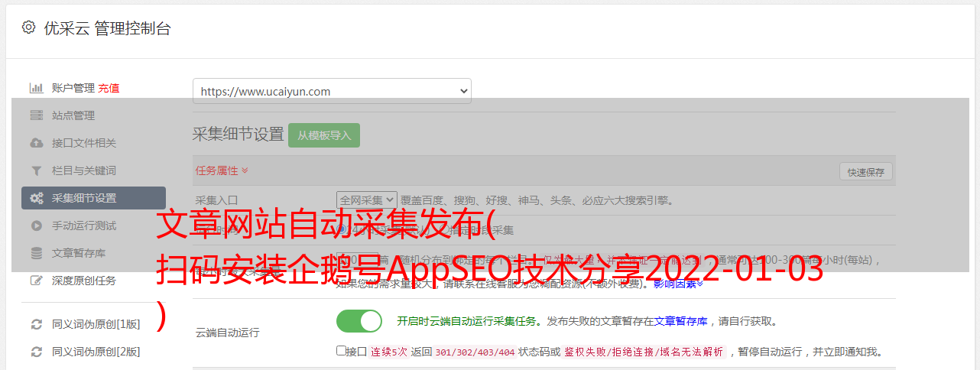Image resolution: width=980 pixels, height=370 pixels.
Task: Click the filter icon for 栏目与关键词
Action: (36, 170)
